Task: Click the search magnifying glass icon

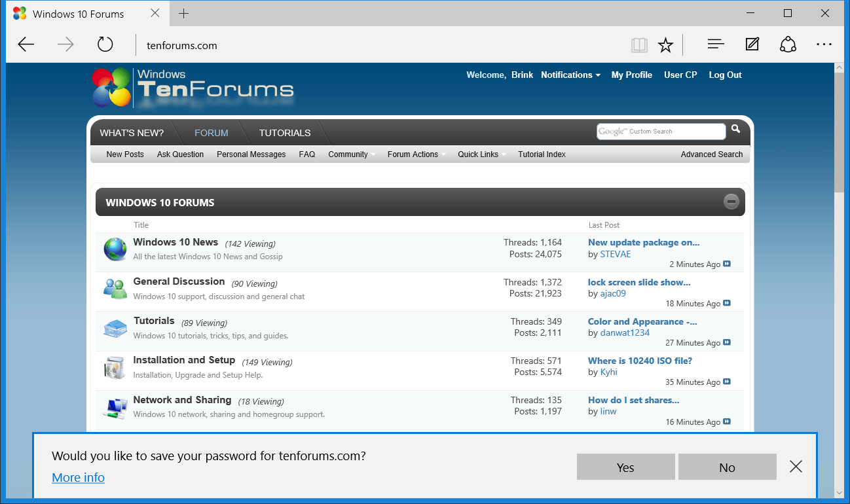Action: 735,129
